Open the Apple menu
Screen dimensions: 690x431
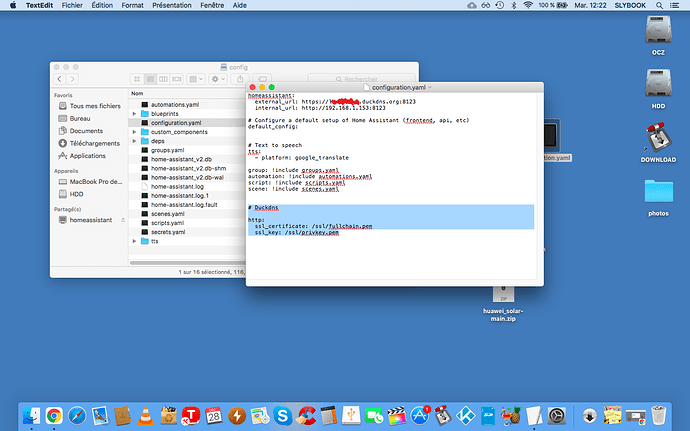(x=13, y=5)
